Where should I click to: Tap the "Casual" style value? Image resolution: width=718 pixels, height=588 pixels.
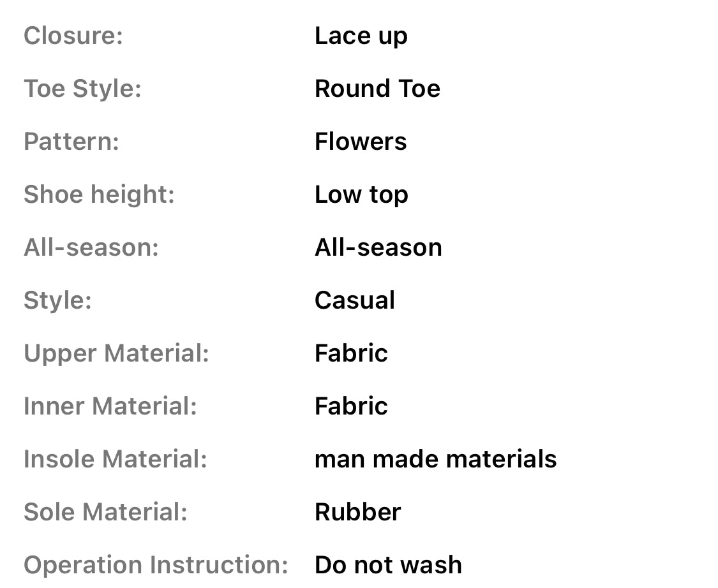[x=355, y=300]
